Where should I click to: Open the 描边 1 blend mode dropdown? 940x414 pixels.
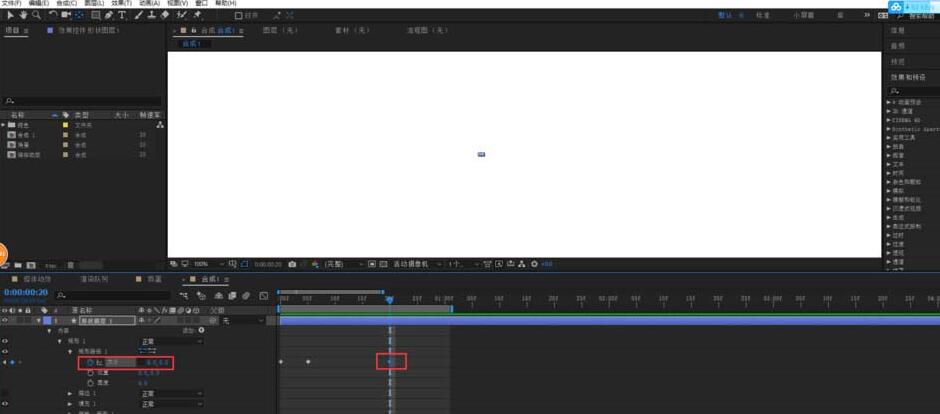pyautogui.click(x=171, y=394)
